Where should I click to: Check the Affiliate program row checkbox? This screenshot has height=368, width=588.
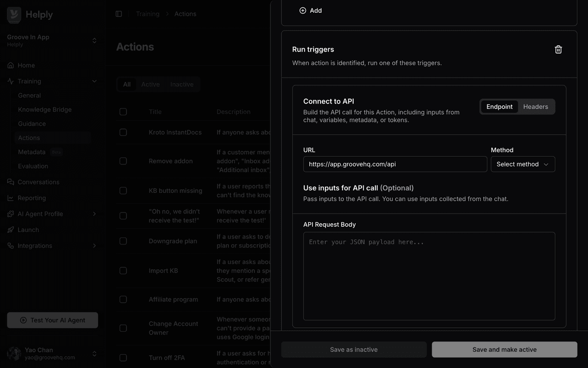tap(123, 299)
